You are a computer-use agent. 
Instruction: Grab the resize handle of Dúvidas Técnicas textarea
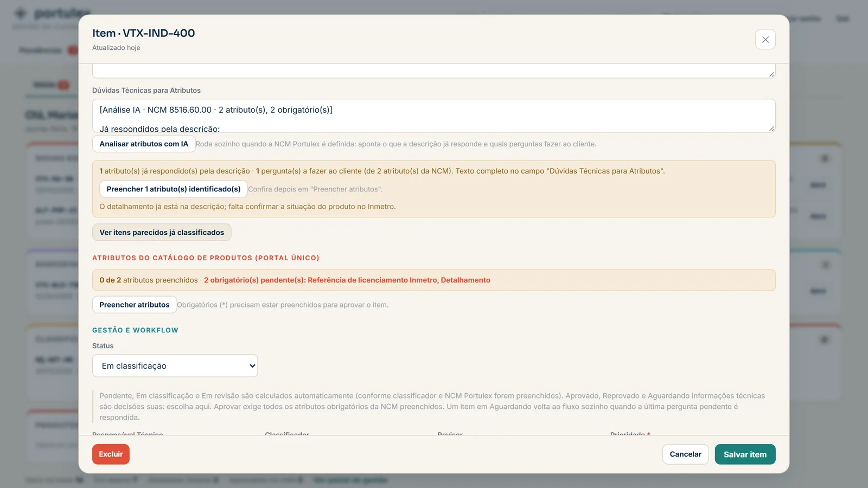click(771, 129)
